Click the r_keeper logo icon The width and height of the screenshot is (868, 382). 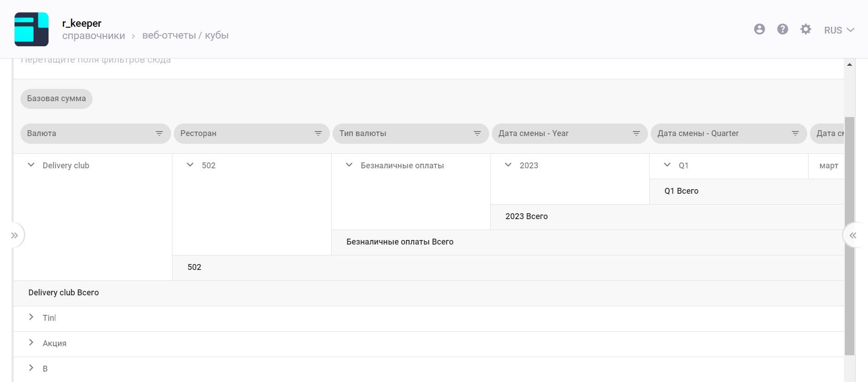pos(31,29)
